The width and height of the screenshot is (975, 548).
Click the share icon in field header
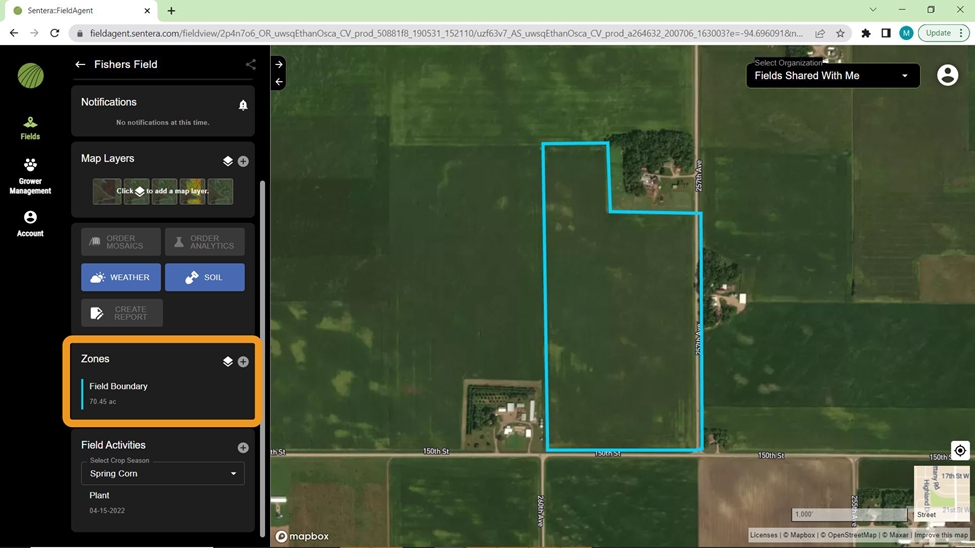coord(250,65)
